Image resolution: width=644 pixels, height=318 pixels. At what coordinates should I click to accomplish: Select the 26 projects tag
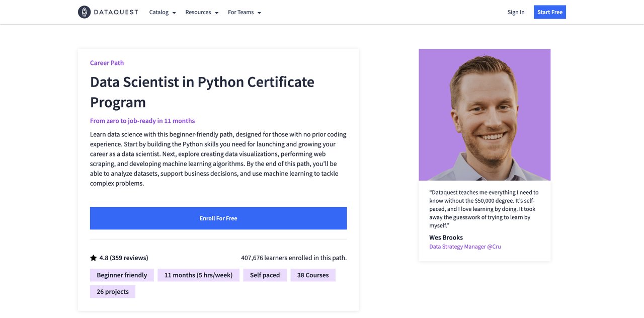coord(113,292)
